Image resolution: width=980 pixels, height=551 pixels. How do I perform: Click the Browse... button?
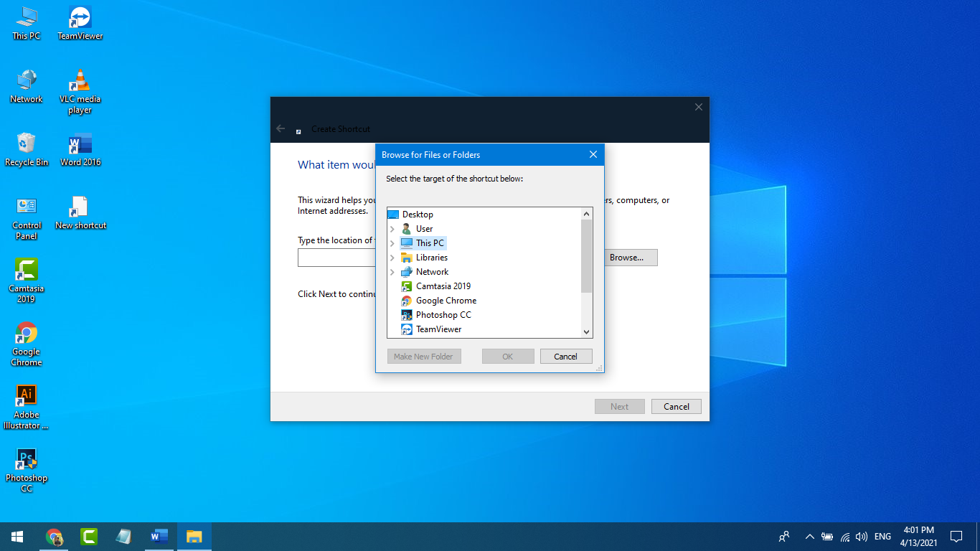[x=626, y=258]
